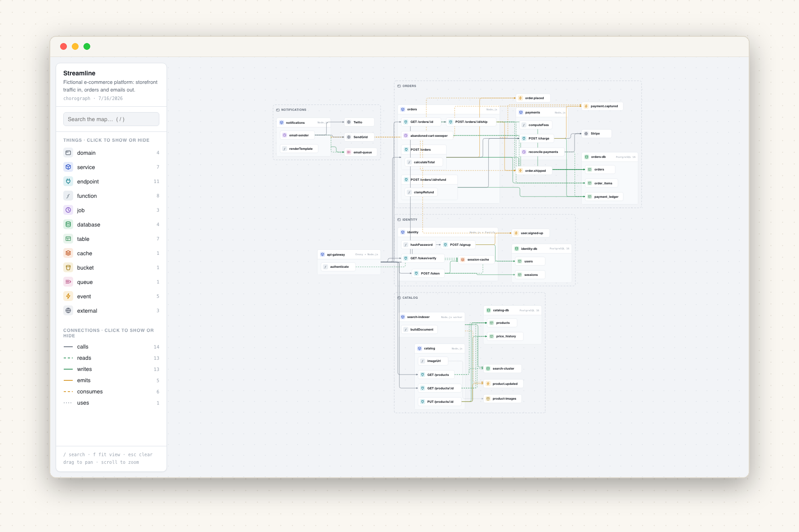Click the cache layers icon in the legend
The width and height of the screenshot is (799, 532).
(68, 253)
